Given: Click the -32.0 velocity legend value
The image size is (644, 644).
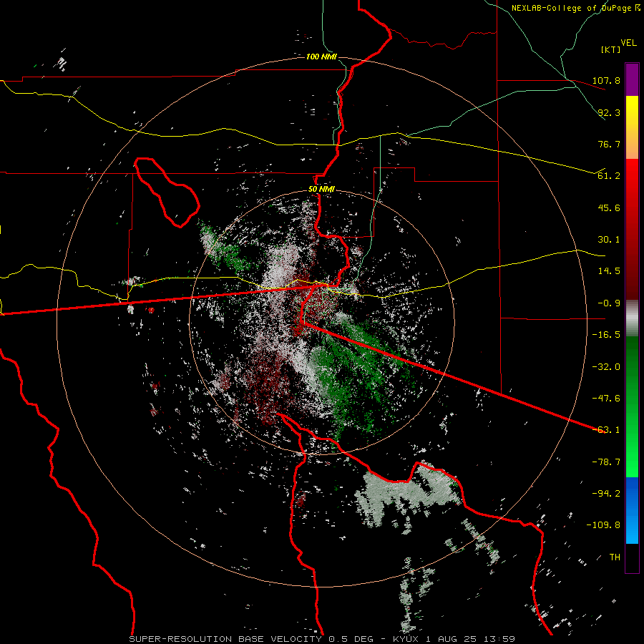Looking at the screenshot, I should point(606,367).
